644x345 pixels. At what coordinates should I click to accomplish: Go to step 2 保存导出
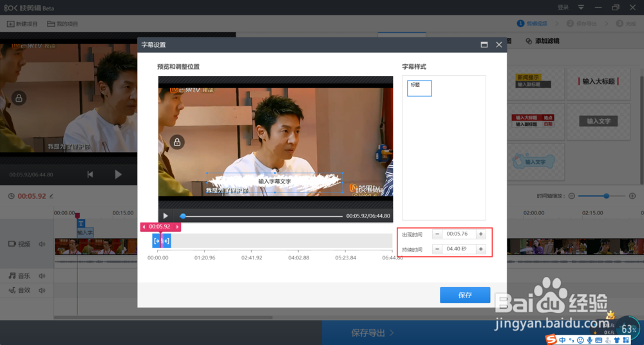582,23
